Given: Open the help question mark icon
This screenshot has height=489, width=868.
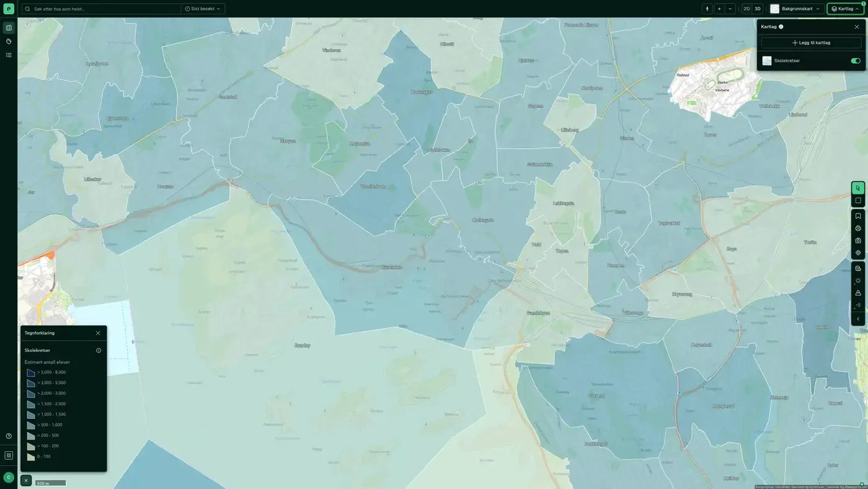Looking at the screenshot, I should pyautogui.click(x=9, y=436).
